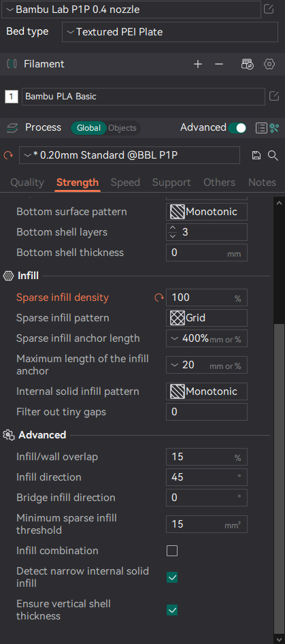Add a filament with the plus icon

coord(198,64)
